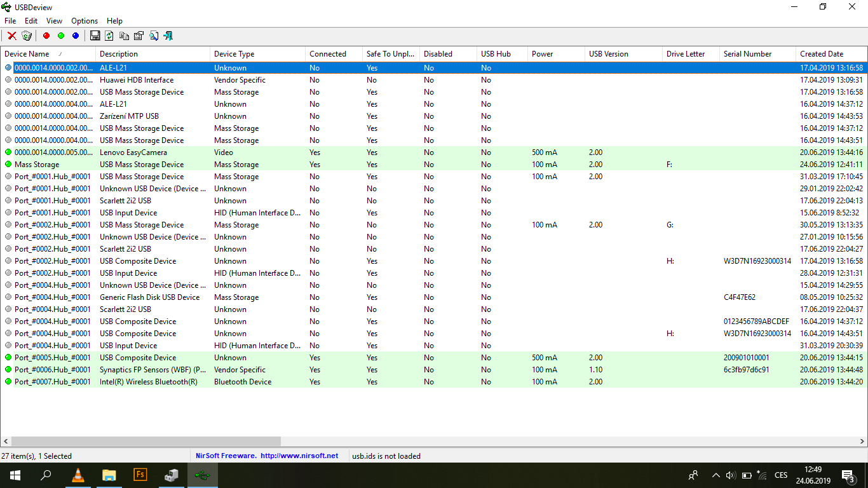This screenshot has width=868, height=488.
Task: Click the red dot disconnect devices icon
Action: (x=46, y=36)
